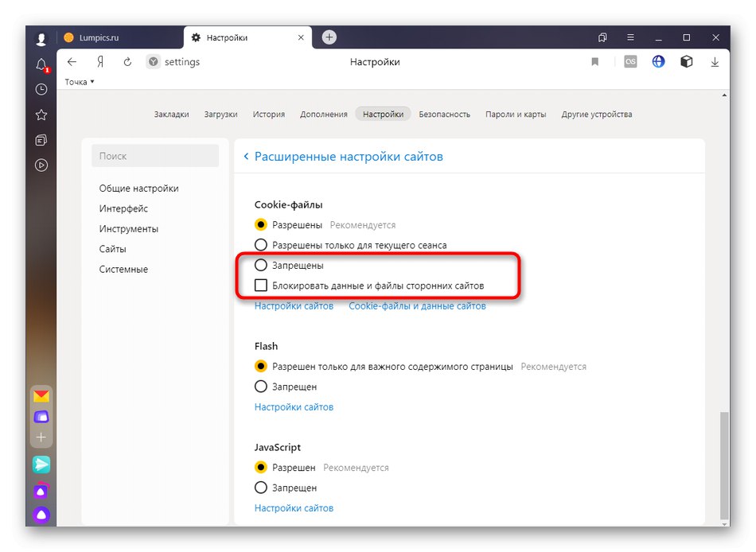Image resolution: width=756 pixels, height=552 pixels.
Task: Select cookies "Запрещены" radio button
Action: [260, 266]
